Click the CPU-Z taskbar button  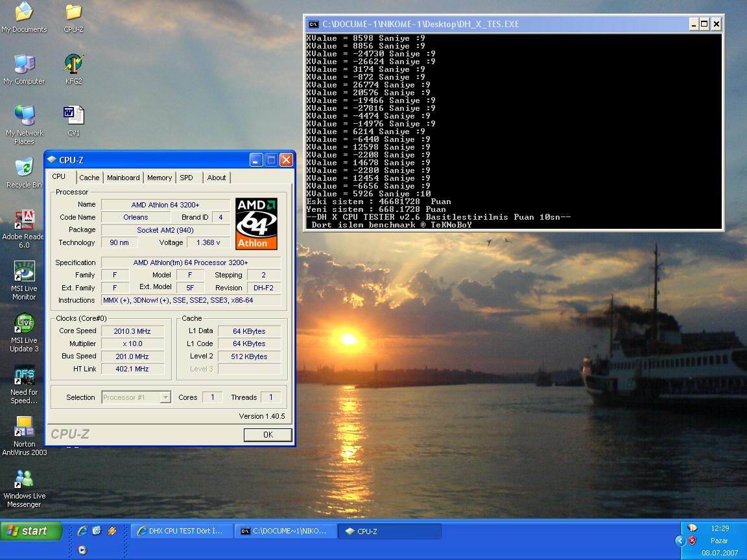click(x=390, y=531)
